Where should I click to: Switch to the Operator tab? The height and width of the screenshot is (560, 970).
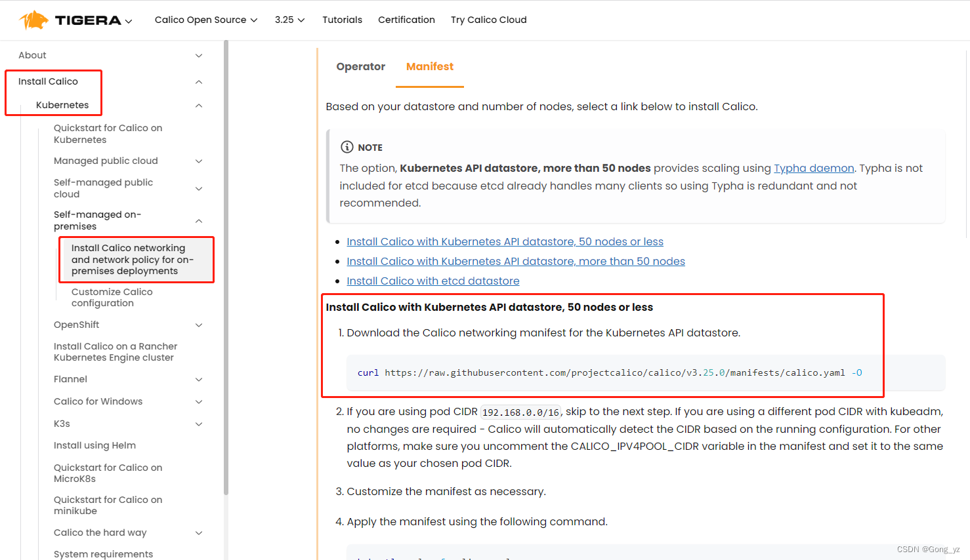point(360,66)
